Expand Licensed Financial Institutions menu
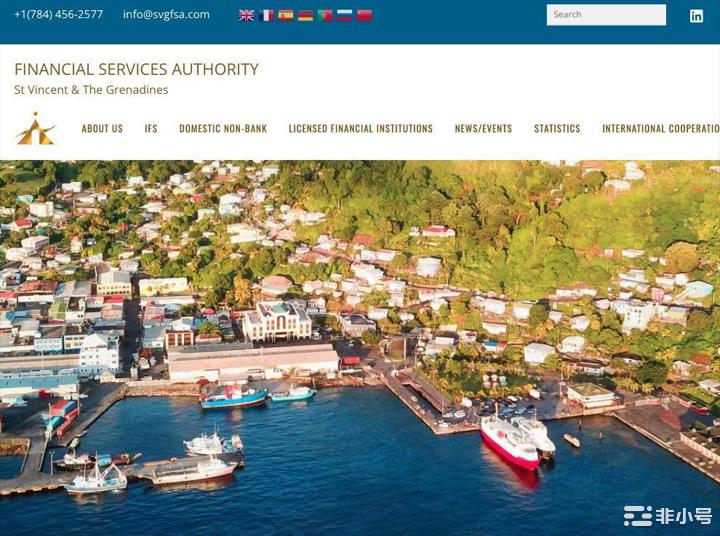Image resolution: width=720 pixels, height=536 pixels. [360, 129]
